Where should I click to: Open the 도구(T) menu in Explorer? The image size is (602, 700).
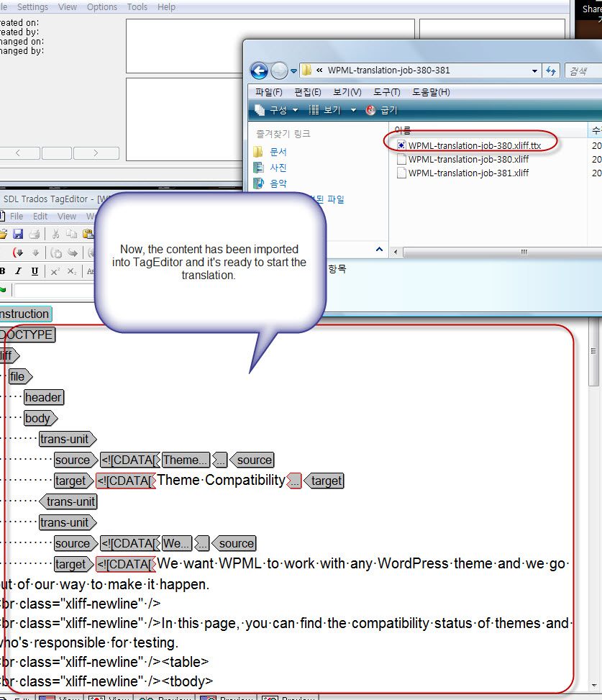coord(386,92)
